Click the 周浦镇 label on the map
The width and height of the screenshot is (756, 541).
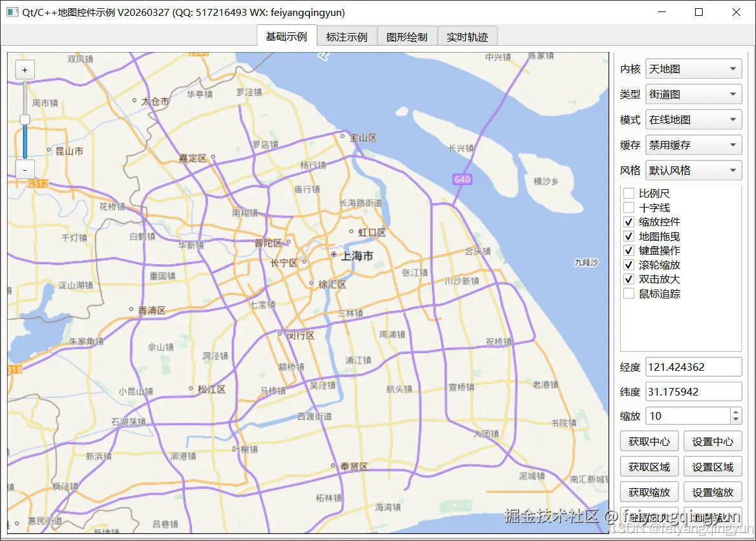392,335
